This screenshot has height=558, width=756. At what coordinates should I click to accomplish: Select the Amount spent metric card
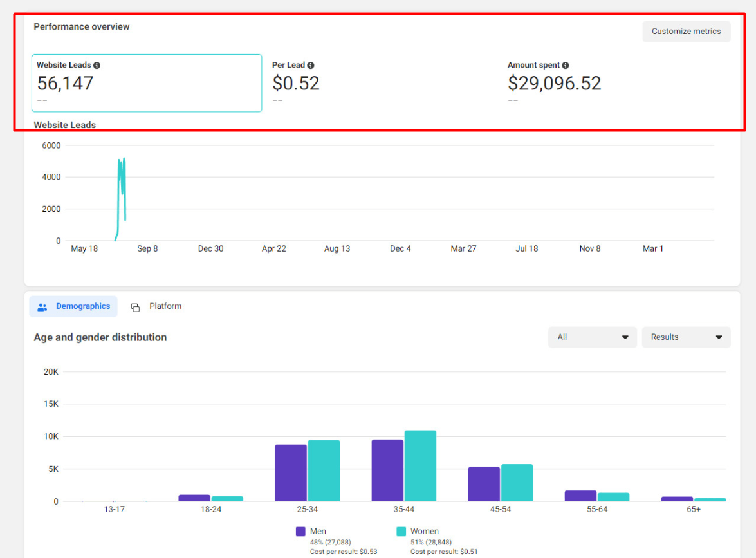click(618, 83)
